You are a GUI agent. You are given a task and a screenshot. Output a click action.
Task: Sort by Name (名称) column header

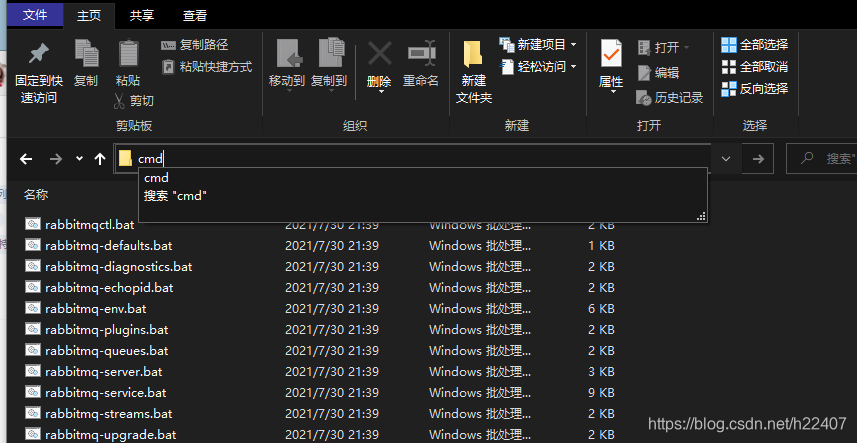36,194
